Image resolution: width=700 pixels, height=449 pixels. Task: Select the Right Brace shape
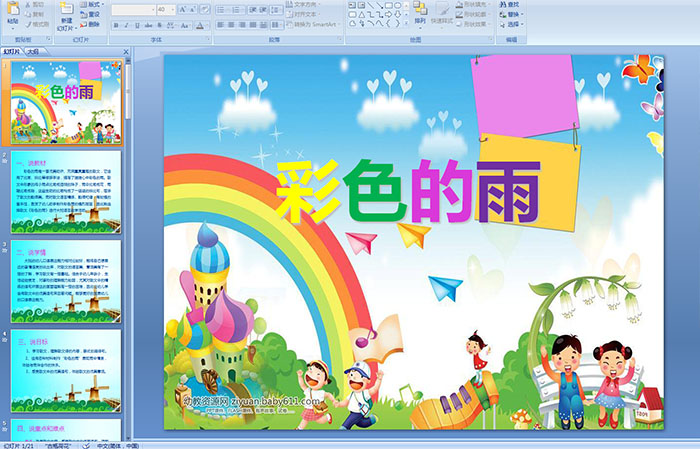click(397, 23)
